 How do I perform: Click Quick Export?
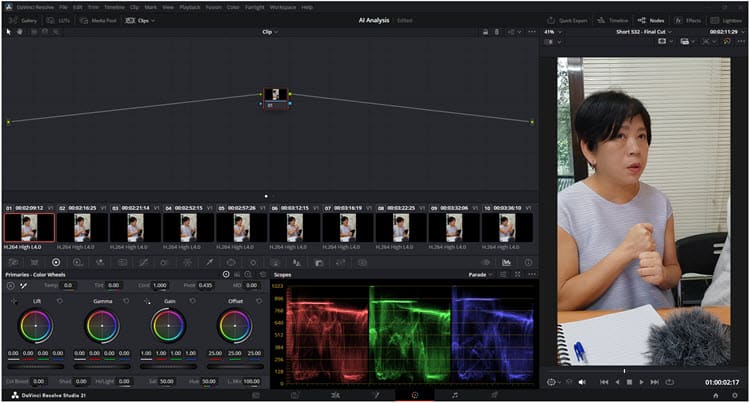567,21
